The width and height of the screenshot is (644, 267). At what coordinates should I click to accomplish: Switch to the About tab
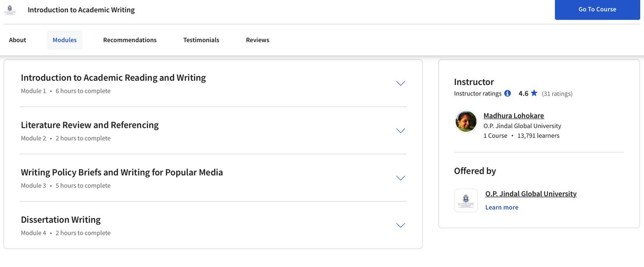point(18,40)
